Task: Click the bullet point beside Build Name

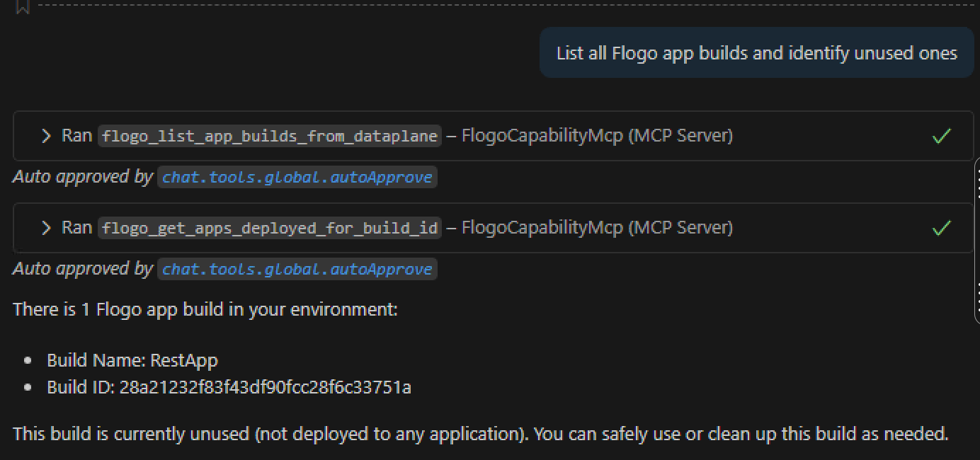Action: 28,360
